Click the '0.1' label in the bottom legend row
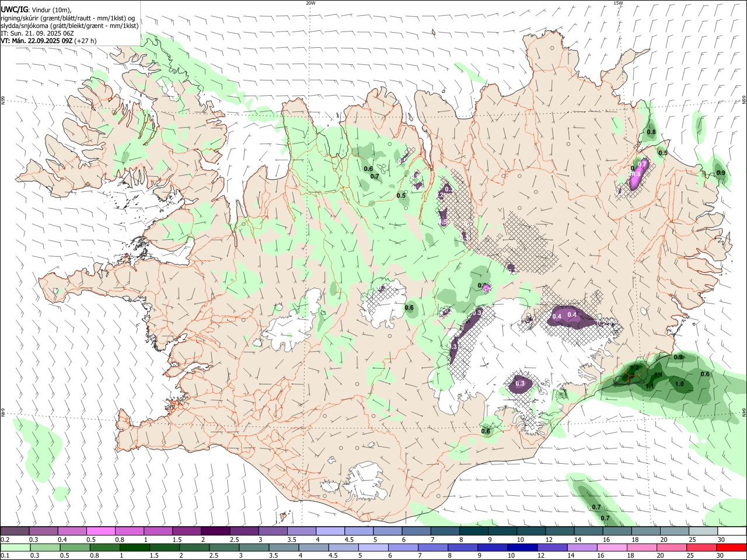 5,556
